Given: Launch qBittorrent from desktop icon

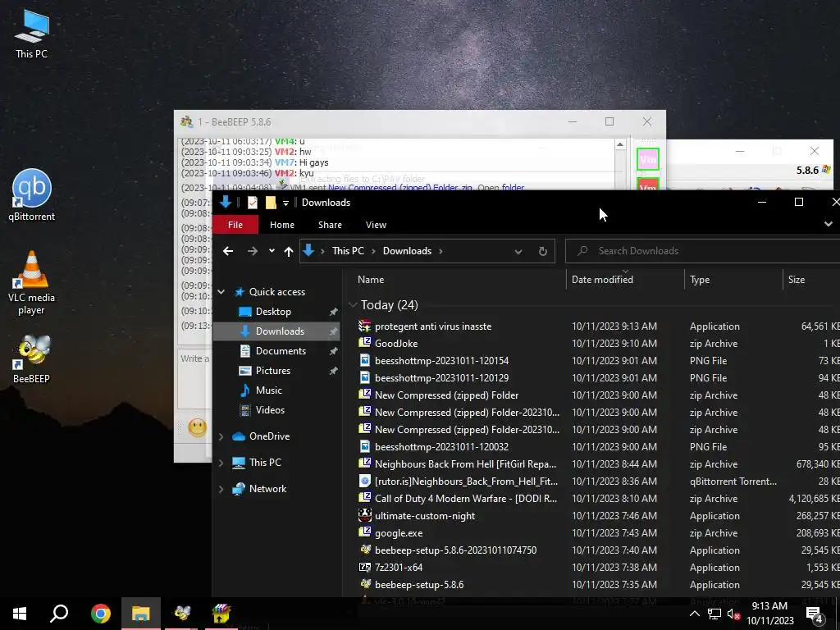Looking at the screenshot, I should pyautogui.click(x=32, y=195).
